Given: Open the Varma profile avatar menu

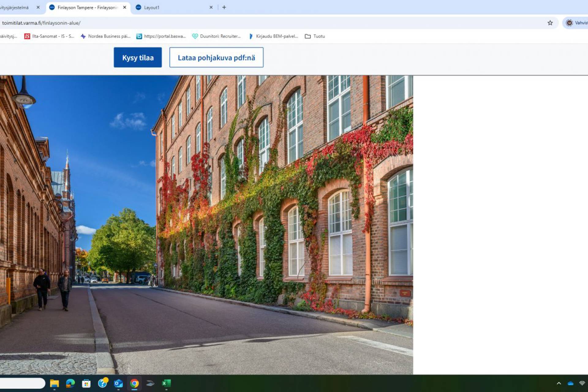Looking at the screenshot, I should click(570, 23).
